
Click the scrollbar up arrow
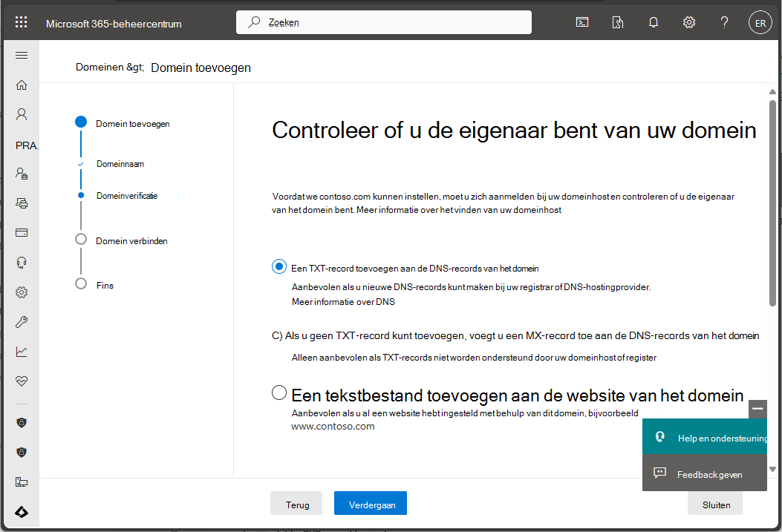coord(772,92)
